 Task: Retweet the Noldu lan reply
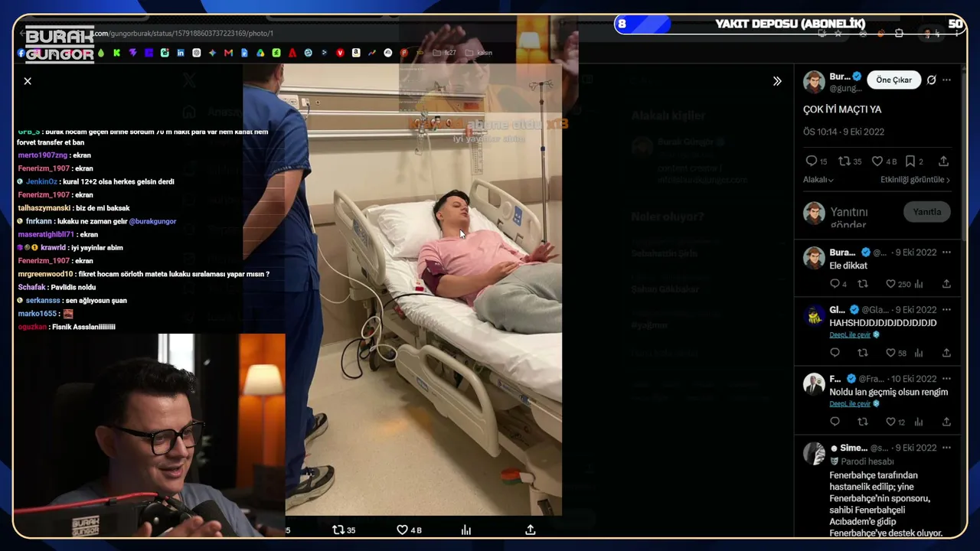pyautogui.click(x=863, y=422)
